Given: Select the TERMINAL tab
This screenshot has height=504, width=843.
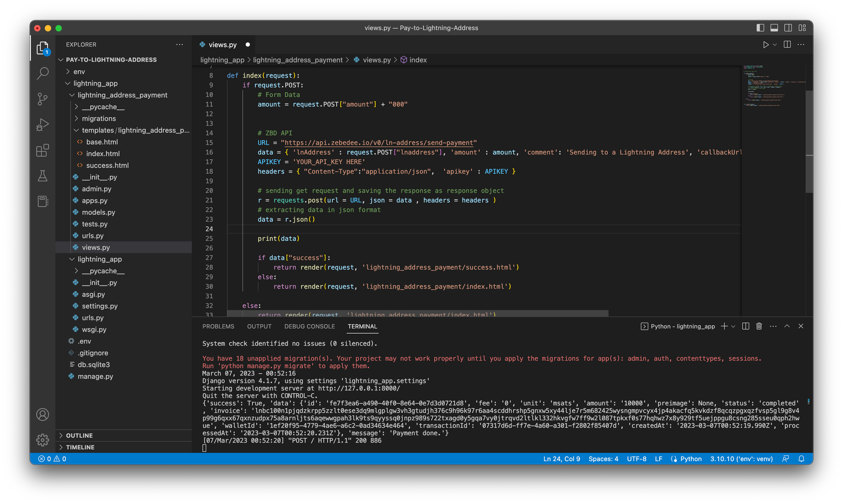Looking at the screenshot, I should 362,327.
